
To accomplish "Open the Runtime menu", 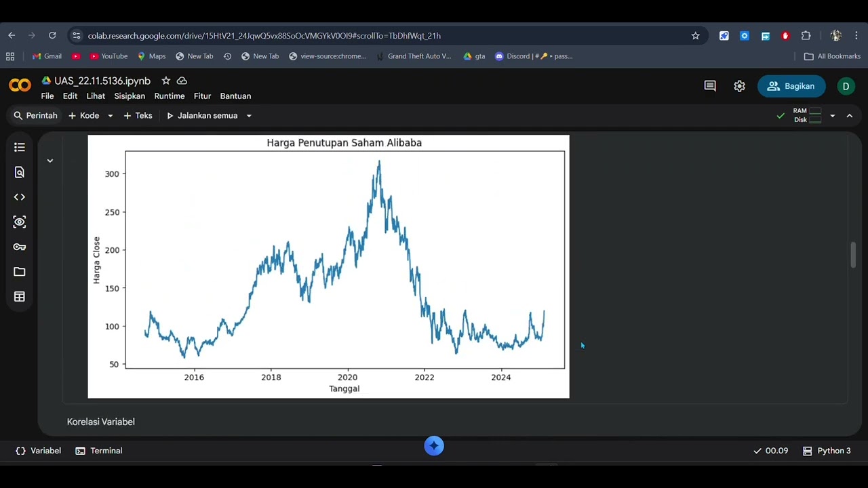I will [170, 96].
